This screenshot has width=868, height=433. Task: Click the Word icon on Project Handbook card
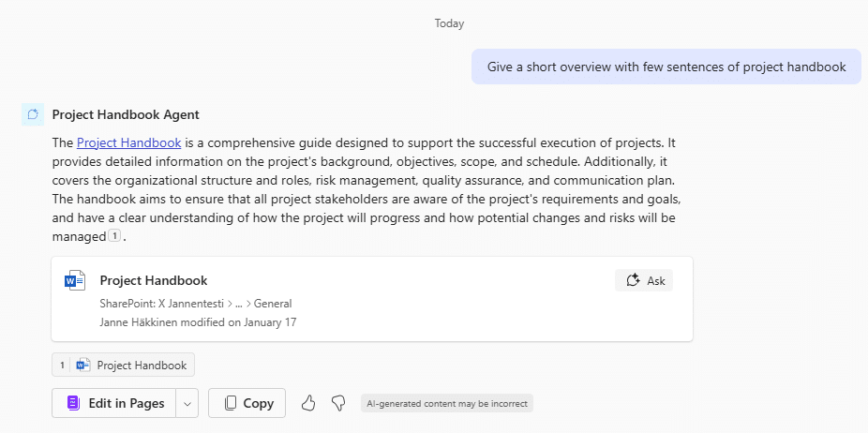(75, 281)
